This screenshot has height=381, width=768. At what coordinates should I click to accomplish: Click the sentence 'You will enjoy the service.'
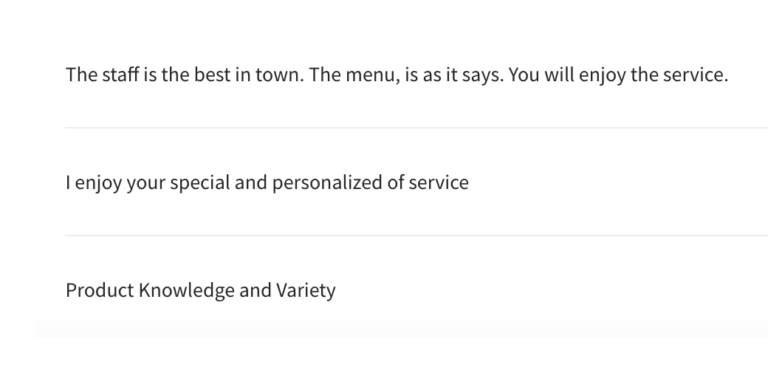(x=618, y=75)
